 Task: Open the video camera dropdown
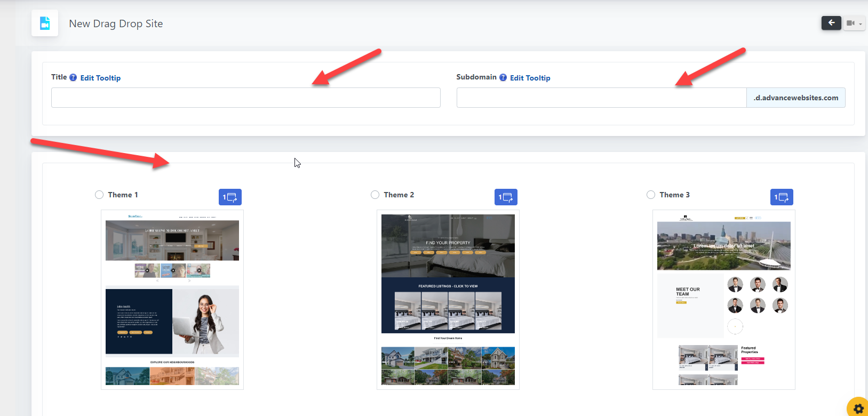[x=854, y=23]
